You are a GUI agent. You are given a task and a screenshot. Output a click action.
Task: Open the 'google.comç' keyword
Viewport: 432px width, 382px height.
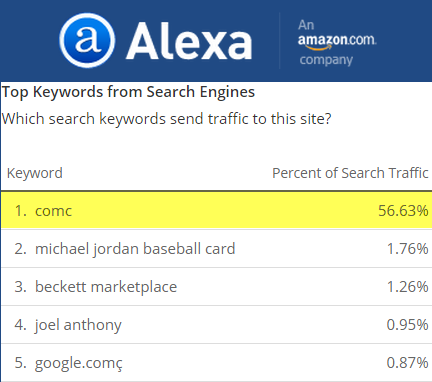79,363
